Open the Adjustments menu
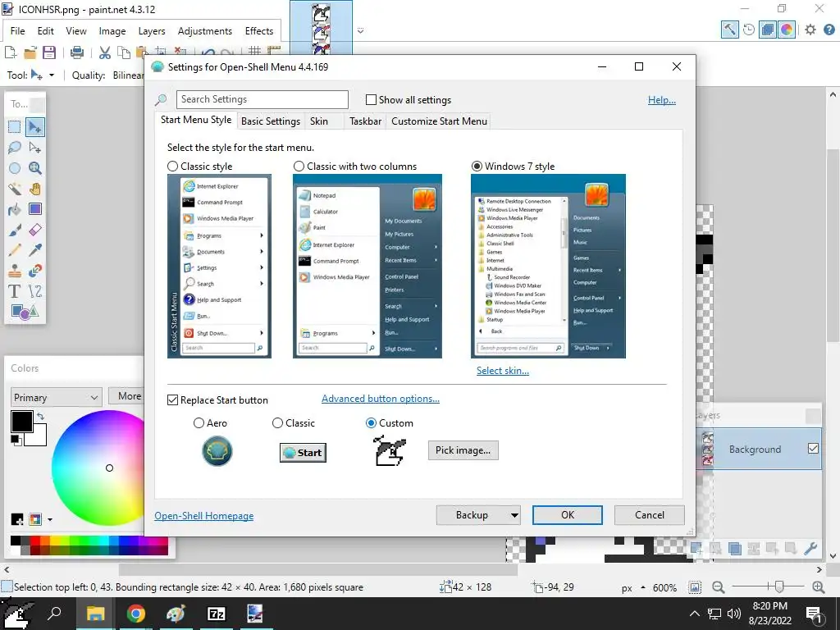Viewport: 840px width, 630px height. coord(205,31)
